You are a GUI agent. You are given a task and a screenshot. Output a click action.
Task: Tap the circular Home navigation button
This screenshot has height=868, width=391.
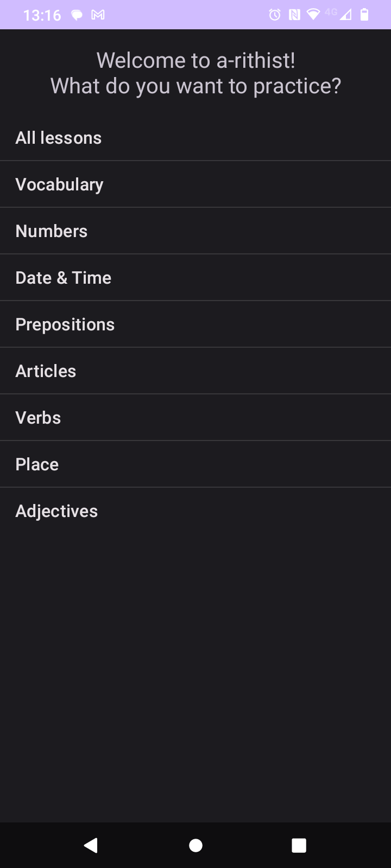[195, 845]
